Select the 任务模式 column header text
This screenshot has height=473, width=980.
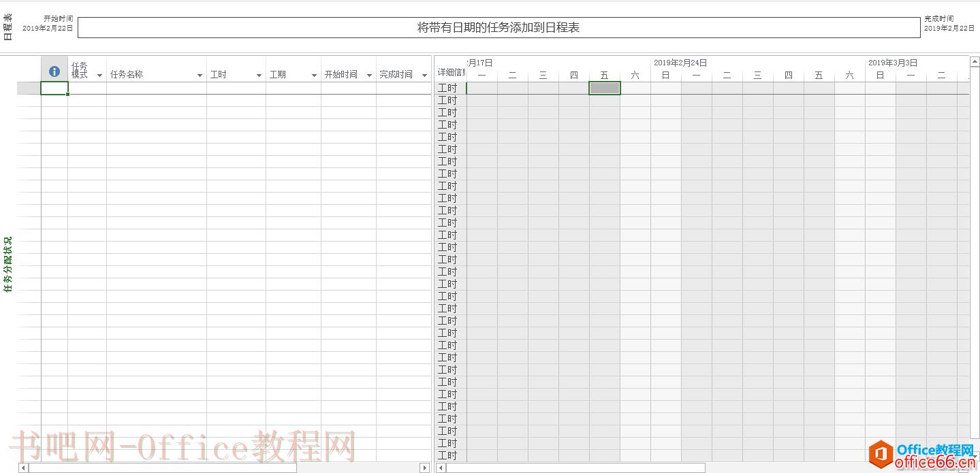80,70
